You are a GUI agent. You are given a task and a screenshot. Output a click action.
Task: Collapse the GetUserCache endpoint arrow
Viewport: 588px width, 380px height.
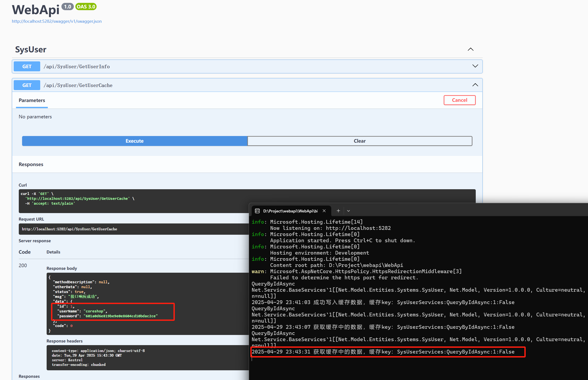475,85
